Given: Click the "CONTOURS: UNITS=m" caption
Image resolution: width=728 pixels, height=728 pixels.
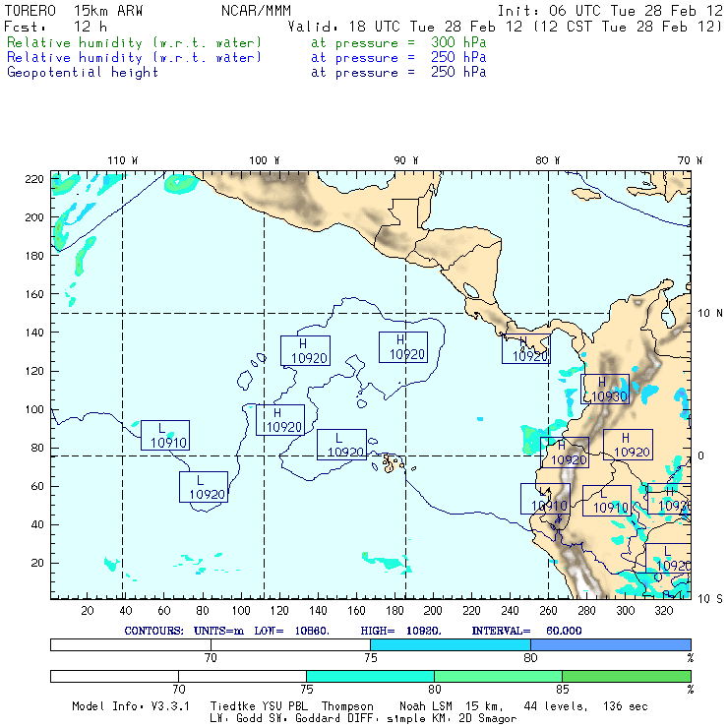Looking at the screenshot, I should coord(184,631).
